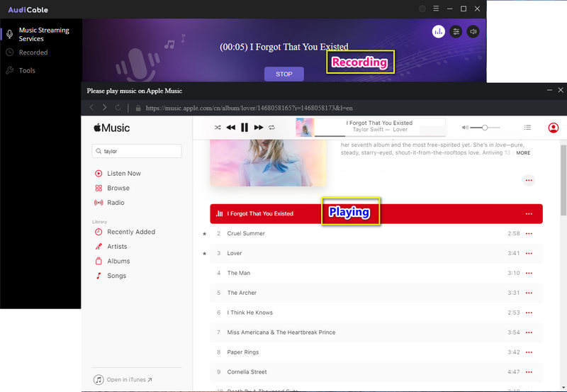Click the audio visualizer bars icon

click(438, 31)
